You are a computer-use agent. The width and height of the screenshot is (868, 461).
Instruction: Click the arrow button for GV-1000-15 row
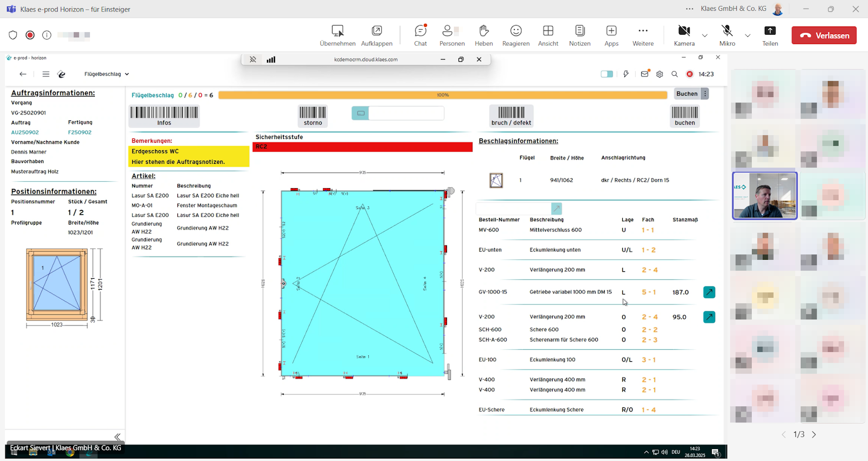pos(709,292)
